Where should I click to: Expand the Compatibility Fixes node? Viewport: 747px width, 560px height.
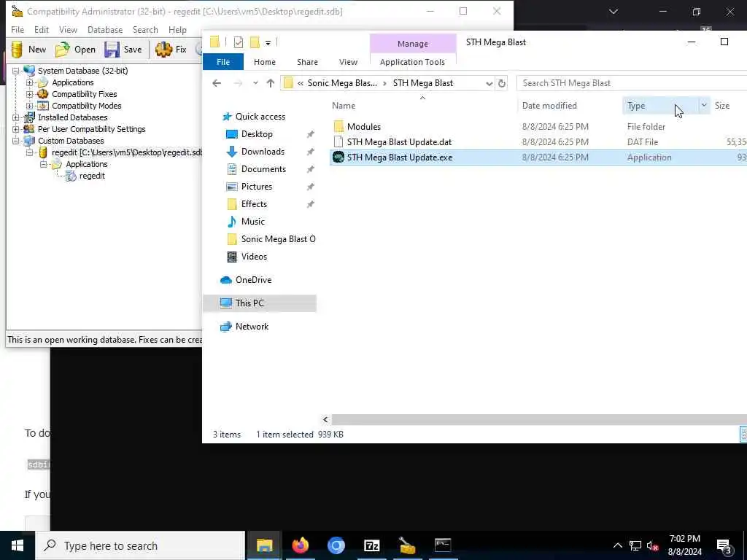click(x=29, y=94)
